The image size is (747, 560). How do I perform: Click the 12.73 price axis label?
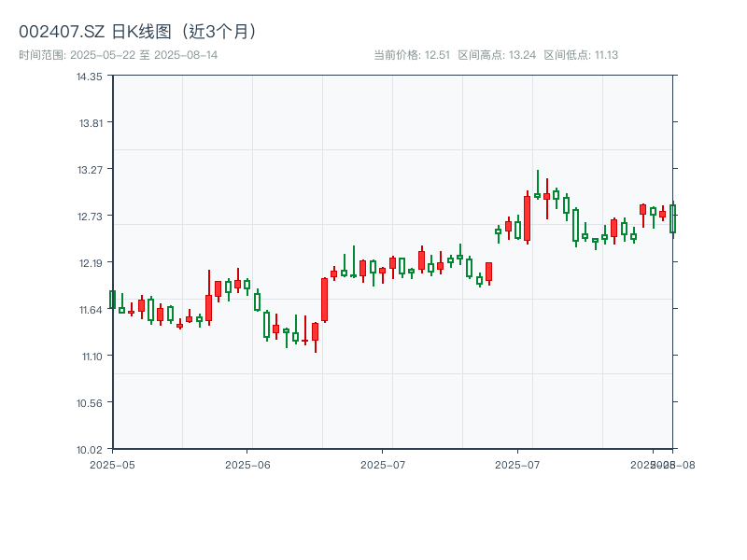pos(90,217)
